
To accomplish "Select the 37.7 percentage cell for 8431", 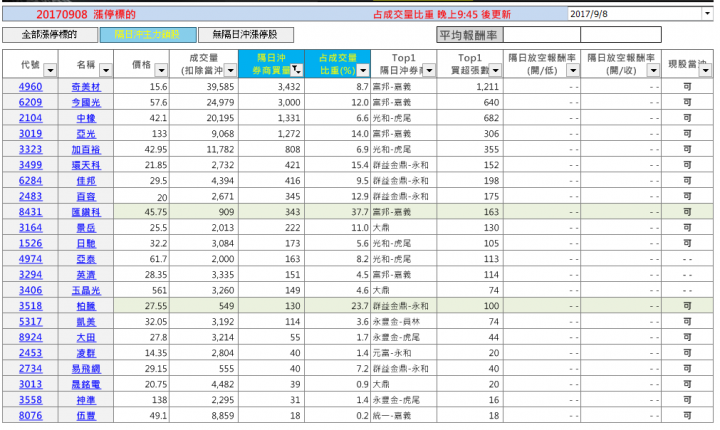I will (x=338, y=212).
